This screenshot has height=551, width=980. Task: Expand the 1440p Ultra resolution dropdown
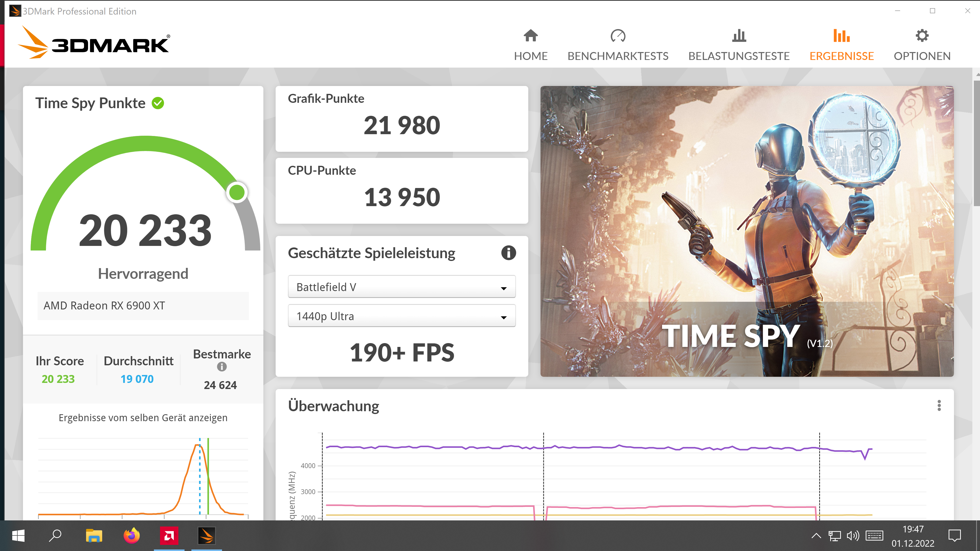click(401, 316)
